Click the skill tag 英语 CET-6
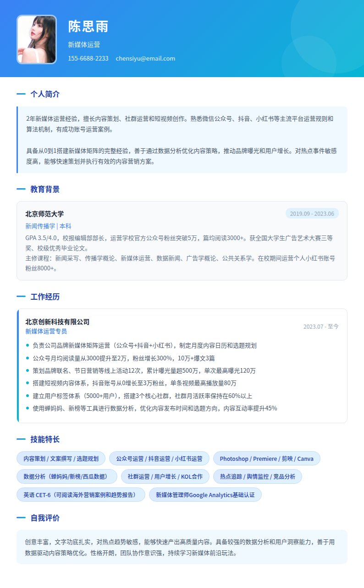The width and height of the screenshot is (364, 588). (x=81, y=495)
